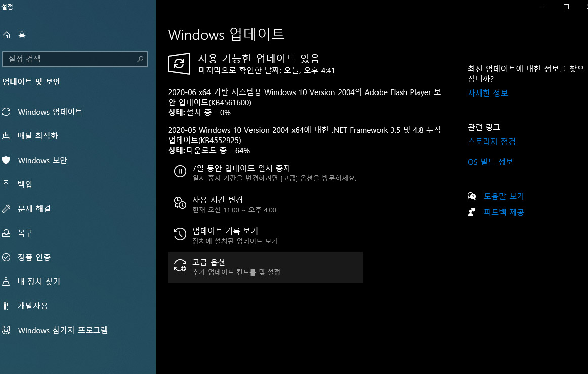Click the KB4561600 Adobe Flash Player update text

point(304,98)
